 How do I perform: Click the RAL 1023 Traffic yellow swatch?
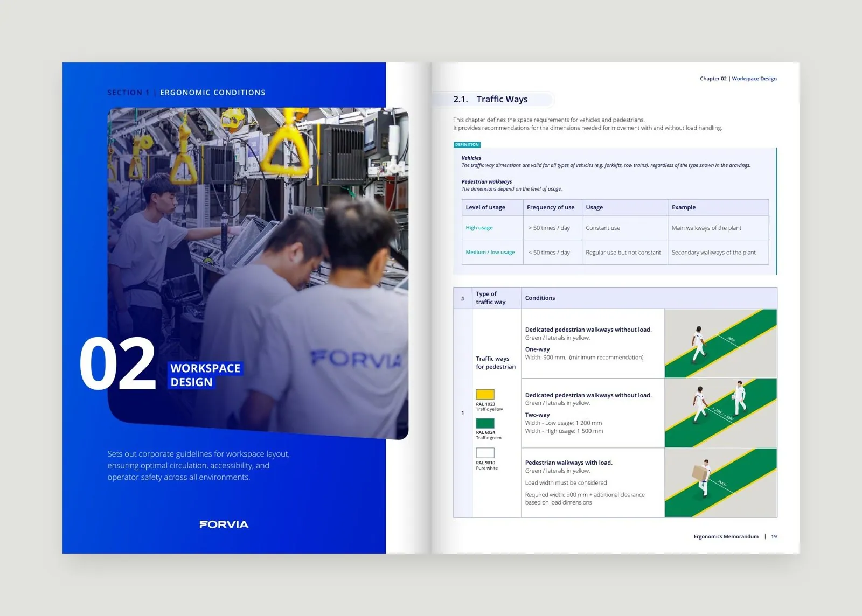[485, 394]
